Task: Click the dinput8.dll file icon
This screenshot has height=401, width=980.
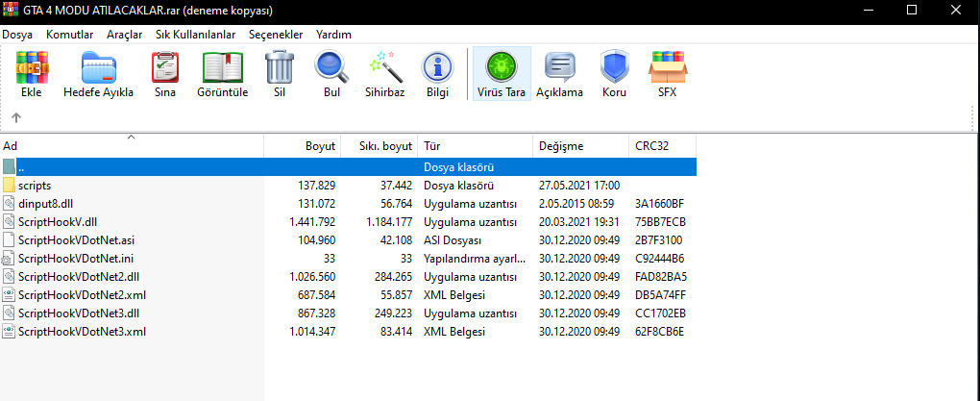Action: coord(9,203)
